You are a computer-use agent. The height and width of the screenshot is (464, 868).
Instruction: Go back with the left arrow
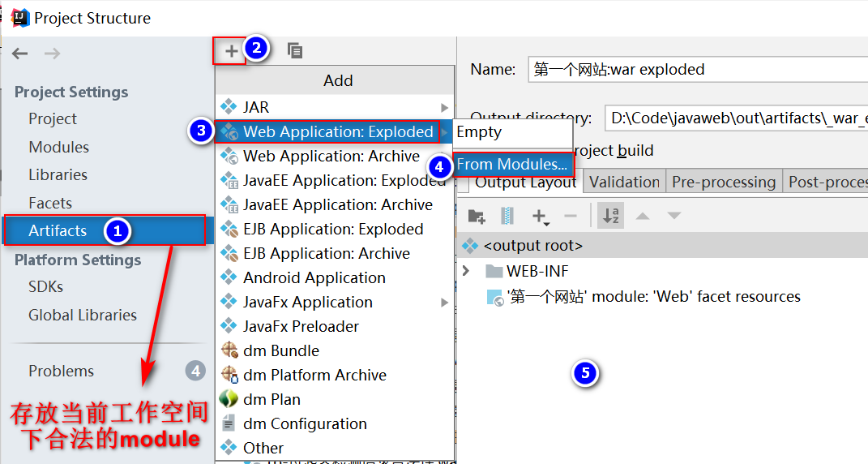[20, 54]
